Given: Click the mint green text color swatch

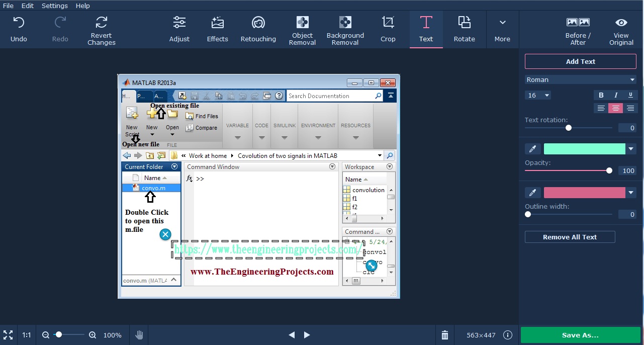Looking at the screenshot, I should (x=585, y=149).
